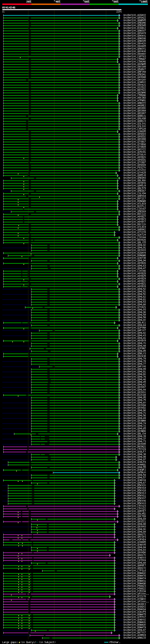The width and height of the screenshot is (150, 644).
Task: Select the UniRef100_P35334 label
Action: click(135, 591)
